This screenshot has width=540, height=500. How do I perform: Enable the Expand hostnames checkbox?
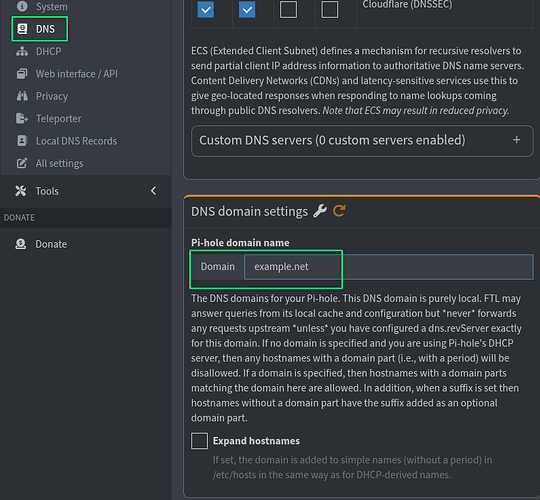pyautogui.click(x=199, y=441)
